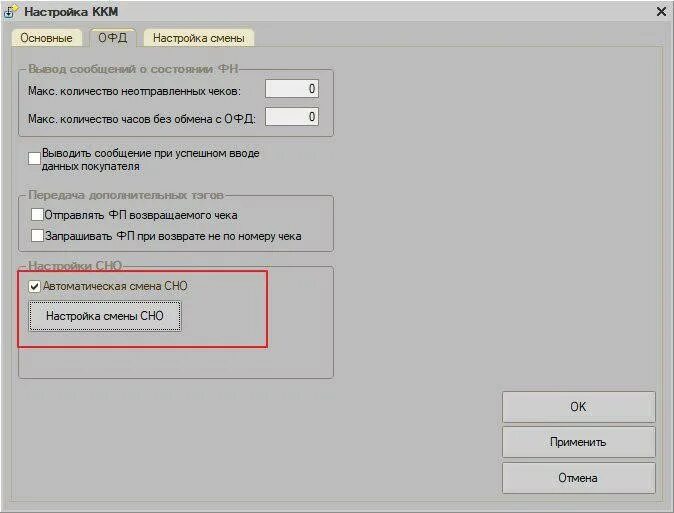This screenshot has height=513, width=674.
Task: Click label Макс. количество неотправленных чеков
Action: (x=135, y=91)
